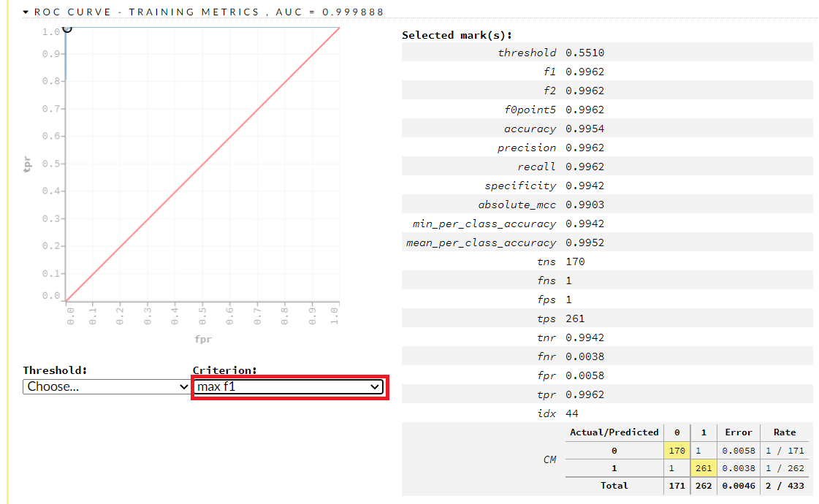This screenshot has width=819, height=504.
Task: Click the absolute_mcc row value 0.9903
Action: [x=584, y=205]
